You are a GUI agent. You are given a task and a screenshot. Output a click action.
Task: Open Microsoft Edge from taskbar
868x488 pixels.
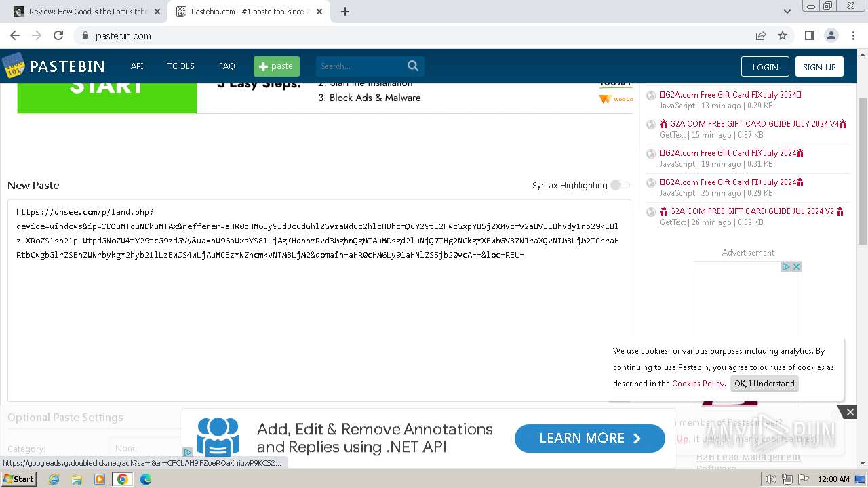[x=145, y=479]
